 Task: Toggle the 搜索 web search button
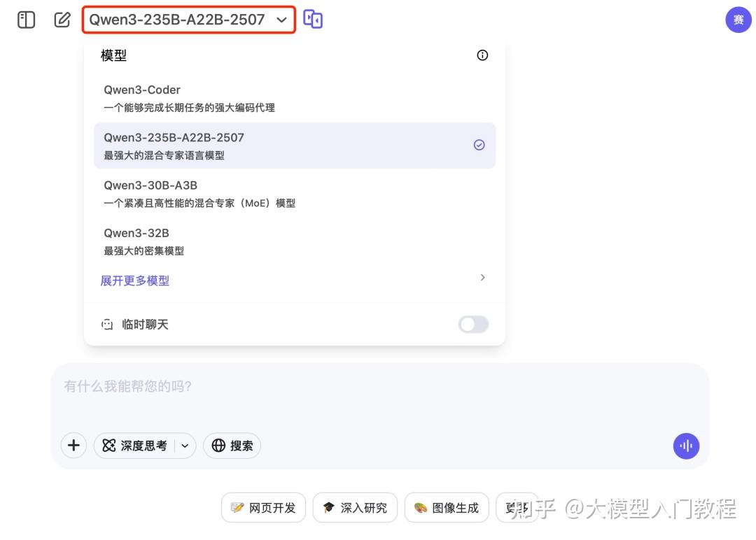(232, 446)
